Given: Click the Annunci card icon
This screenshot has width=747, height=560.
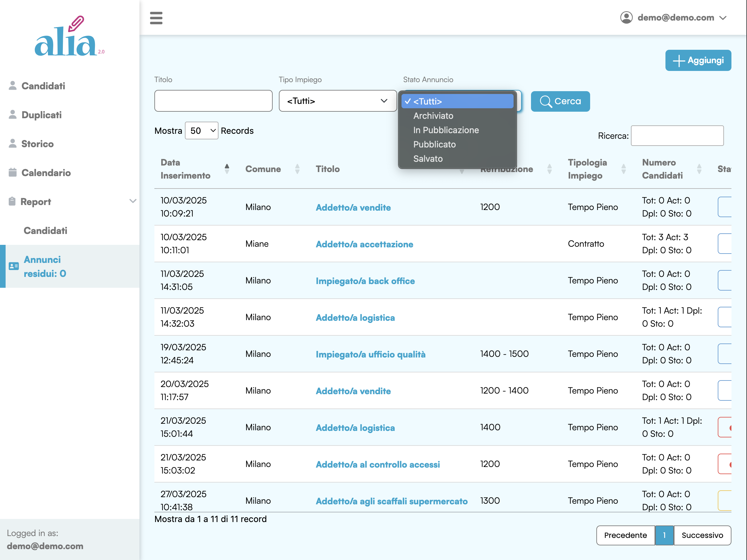Looking at the screenshot, I should 13,266.
